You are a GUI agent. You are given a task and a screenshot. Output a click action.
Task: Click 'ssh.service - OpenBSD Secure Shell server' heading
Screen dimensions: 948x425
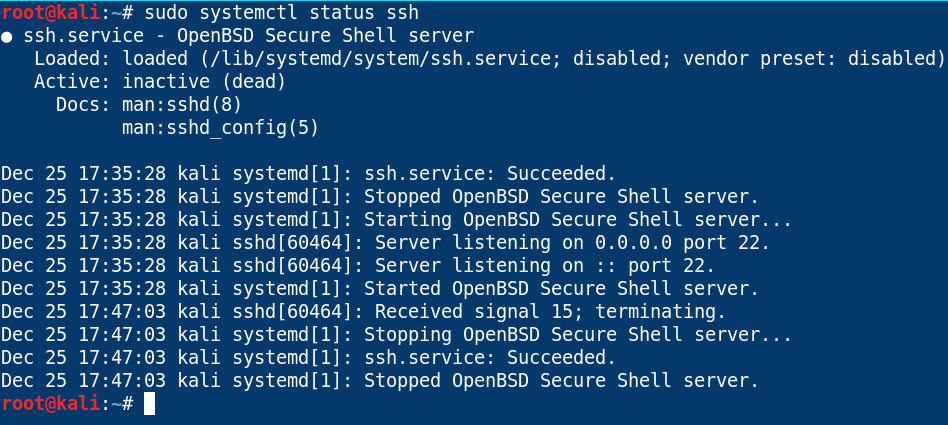click(248, 36)
